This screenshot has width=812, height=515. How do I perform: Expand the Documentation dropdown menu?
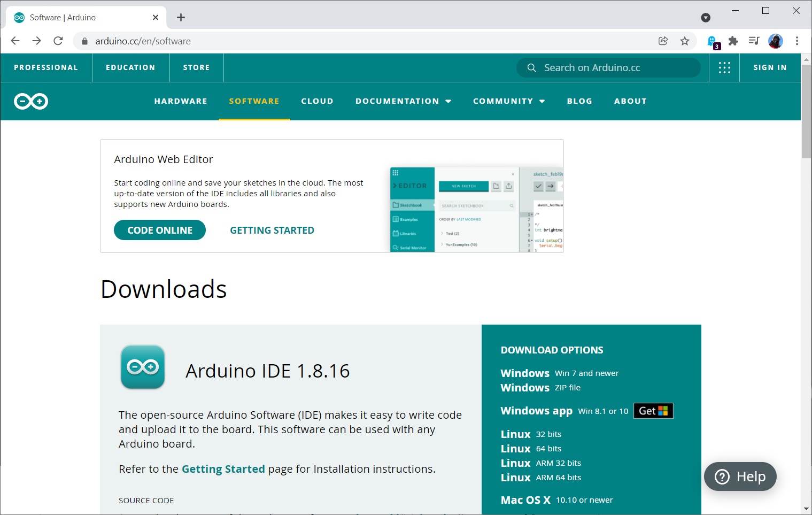pyautogui.click(x=404, y=101)
